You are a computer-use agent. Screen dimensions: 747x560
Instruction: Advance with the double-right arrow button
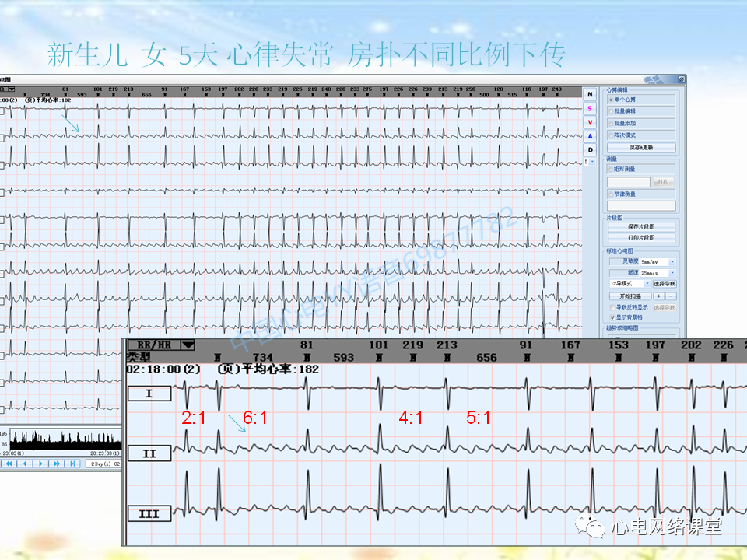(x=57, y=464)
